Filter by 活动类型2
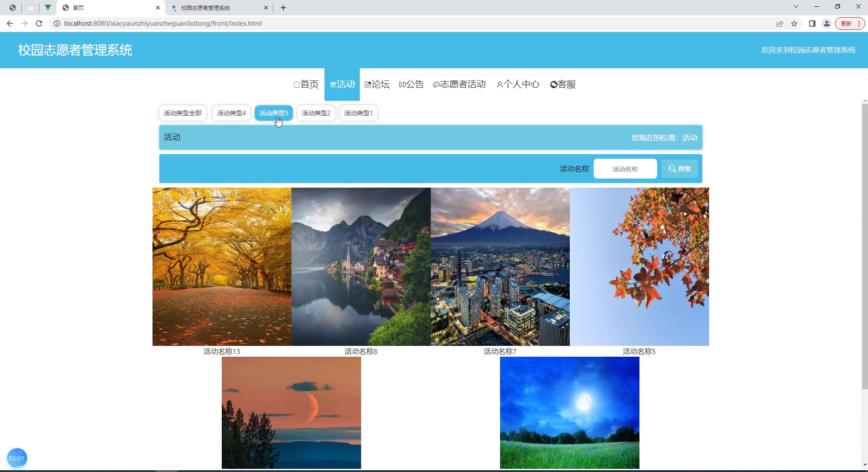Screen dimensions: 868x472 [316, 113]
